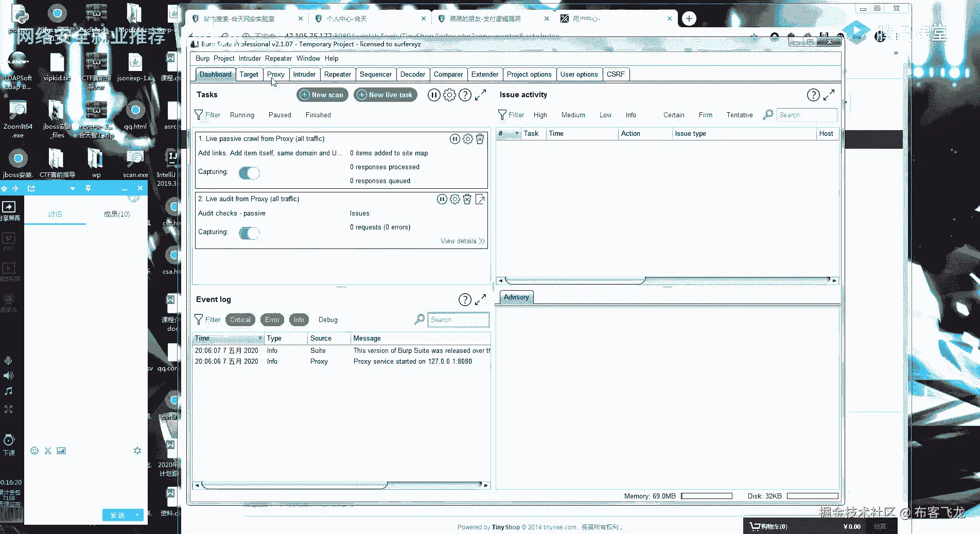The image size is (980, 534).
Task: Toggle Capturing for the live passive crawl task
Action: coord(249,173)
